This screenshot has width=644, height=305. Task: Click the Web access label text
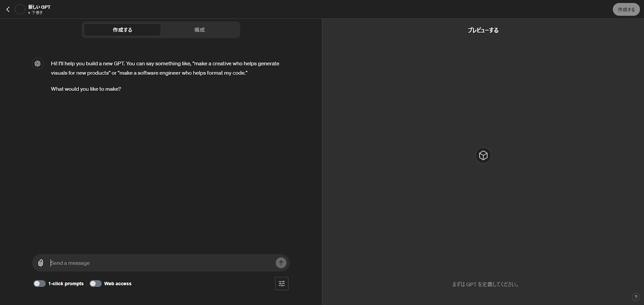pos(118,284)
